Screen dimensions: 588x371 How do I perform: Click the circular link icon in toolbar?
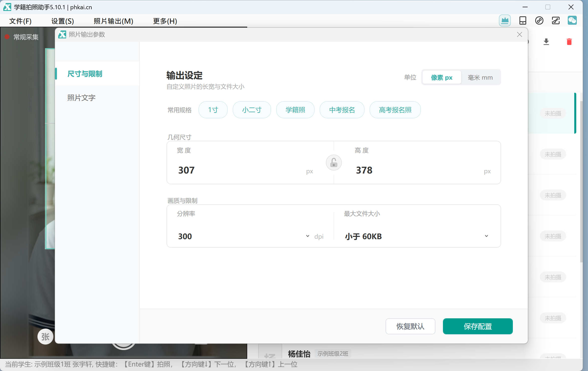coord(539,20)
